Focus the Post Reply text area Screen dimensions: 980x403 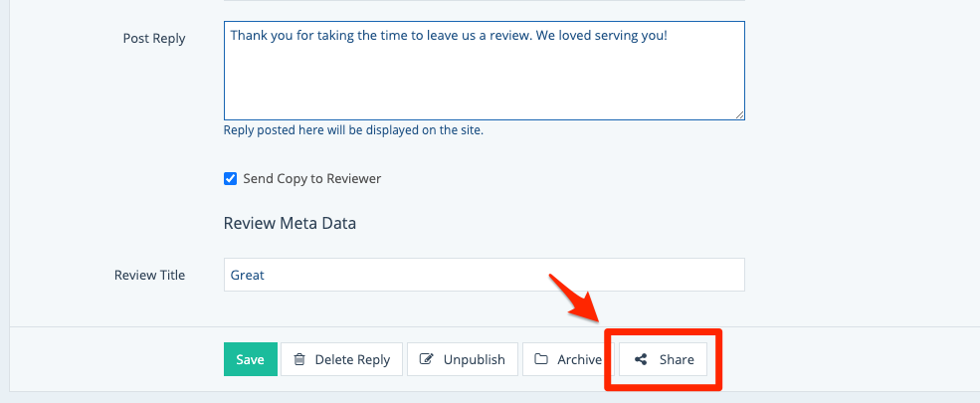tap(484, 85)
